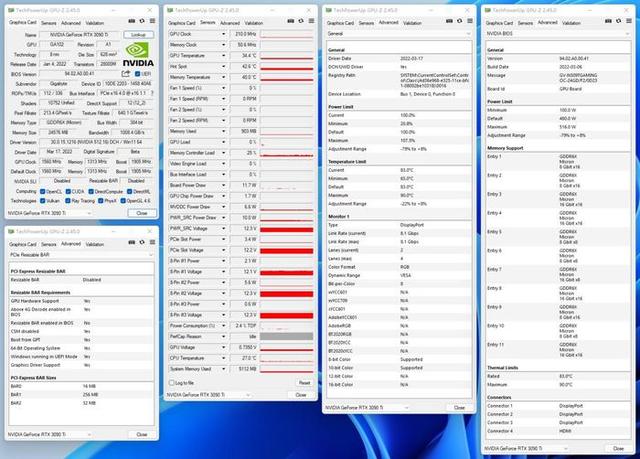Enable the Log to file checkbox
This screenshot has height=459, width=640.
coord(171,383)
